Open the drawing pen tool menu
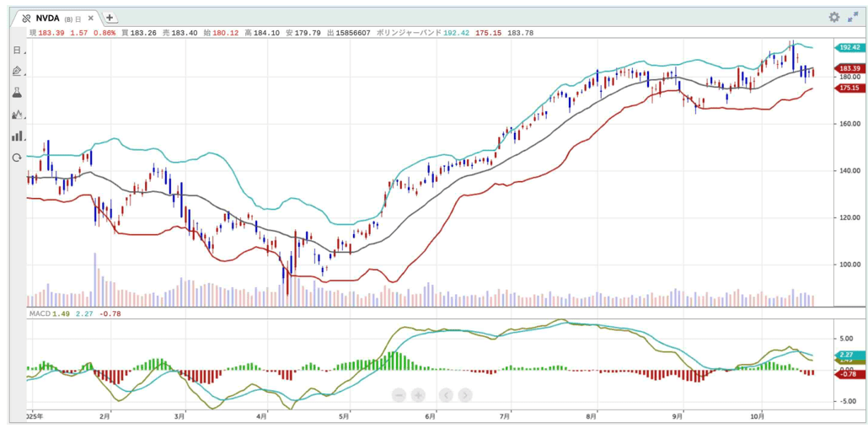This screenshot has height=428, width=868. coord(17,72)
